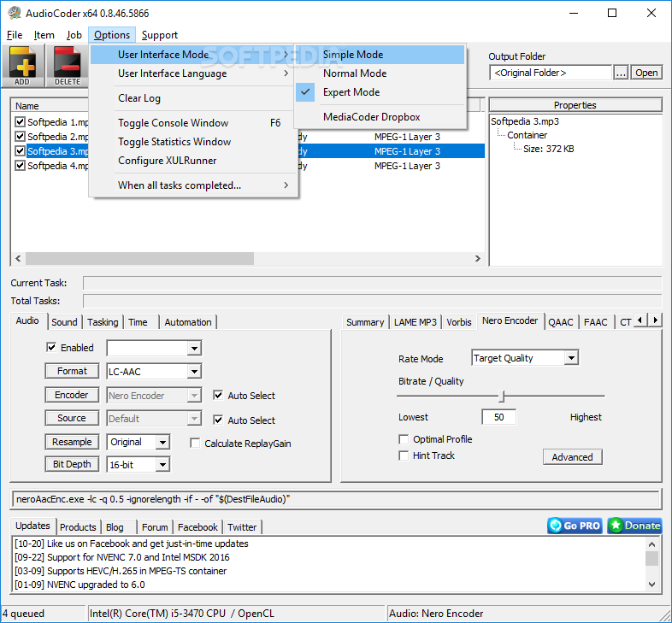Click the browse (...) output folder button
The width and height of the screenshot is (672, 623).
621,73
